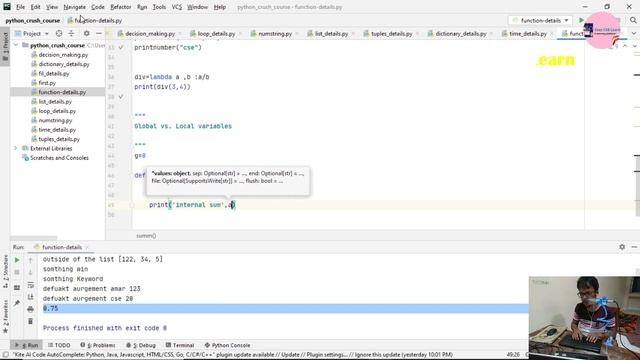
Task: Select first.py in the project tree
Action: click(x=47, y=83)
